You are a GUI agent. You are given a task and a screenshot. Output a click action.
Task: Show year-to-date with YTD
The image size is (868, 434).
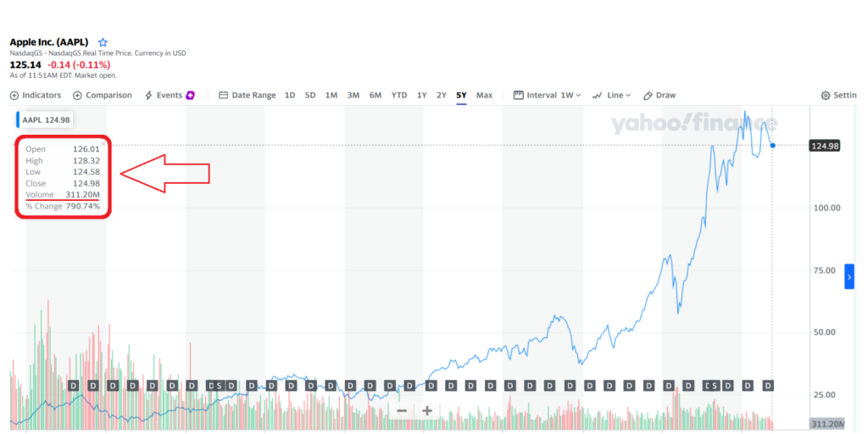(399, 95)
